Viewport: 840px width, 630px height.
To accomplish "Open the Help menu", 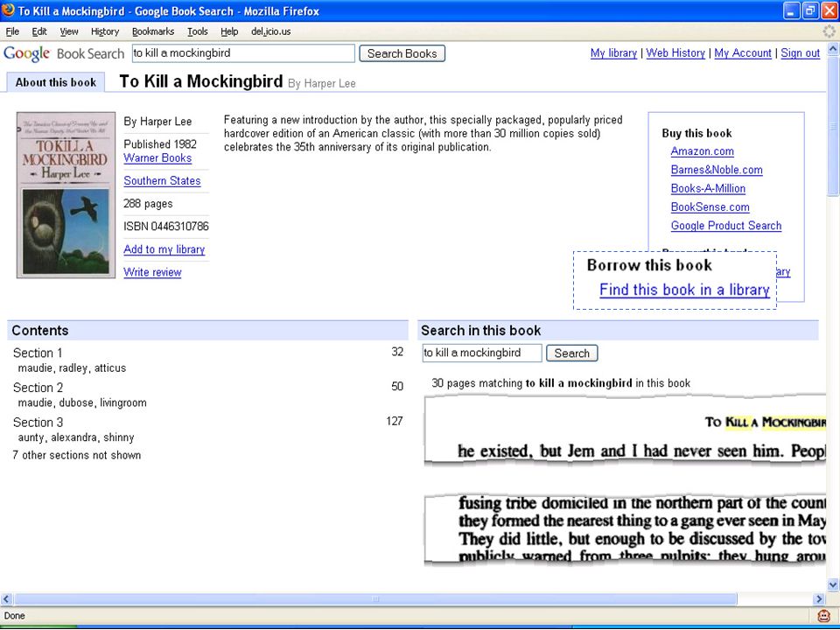I will (x=229, y=31).
